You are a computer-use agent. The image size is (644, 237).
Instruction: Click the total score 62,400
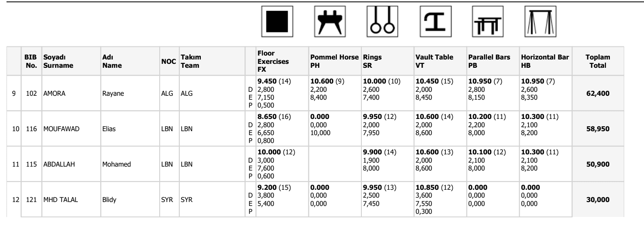pos(597,93)
